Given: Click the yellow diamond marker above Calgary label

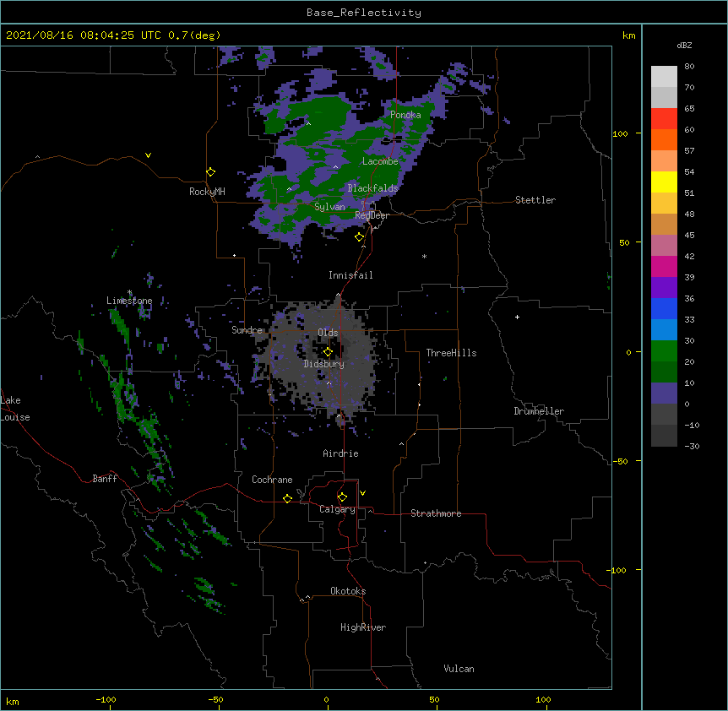Looking at the screenshot, I should coord(342,497).
